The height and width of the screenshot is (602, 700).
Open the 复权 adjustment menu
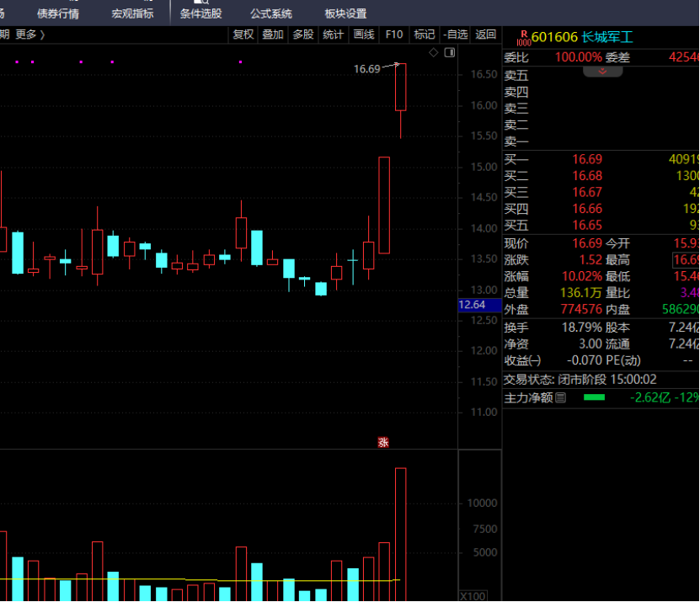click(x=243, y=35)
